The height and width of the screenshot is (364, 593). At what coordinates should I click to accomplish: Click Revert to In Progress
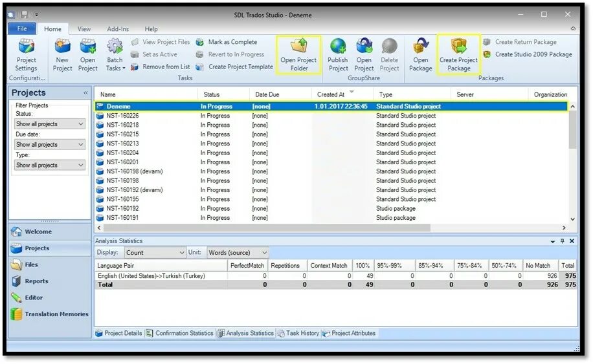[x=230, y=54]
